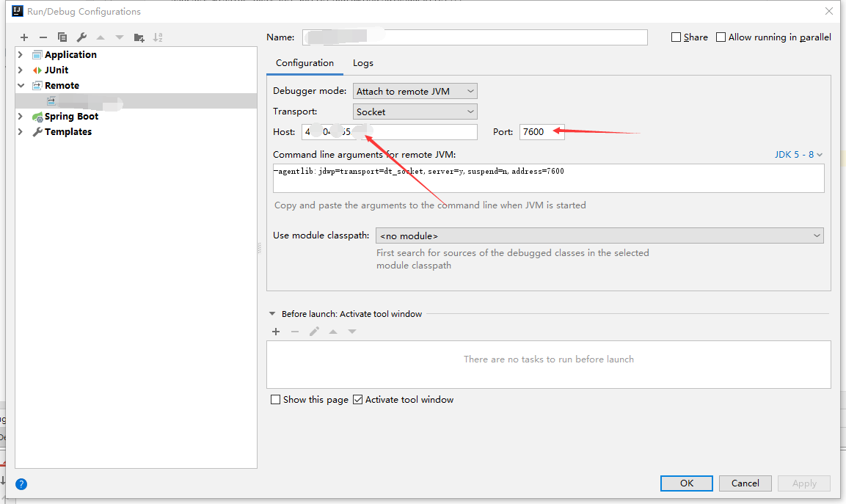Create a new folder for configurations
Viewport: 846px width, 504px height.
[x=139, y=37]
